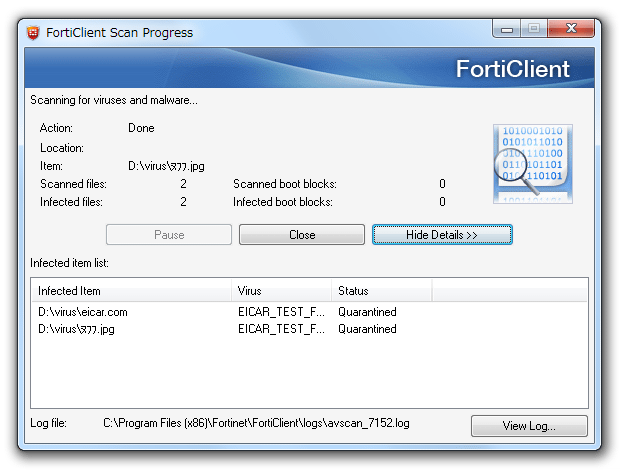Image resolution: width=623 pixels, height=472 pixels.
Task: Click the 'Scanned boot blocks:' label
Action: pyautogui.click(x=285, y=184)
